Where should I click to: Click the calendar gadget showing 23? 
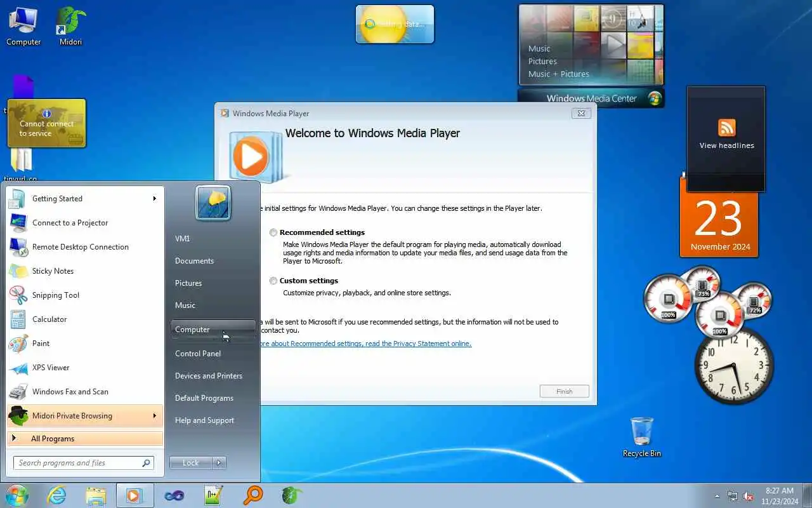coord(719,219)
